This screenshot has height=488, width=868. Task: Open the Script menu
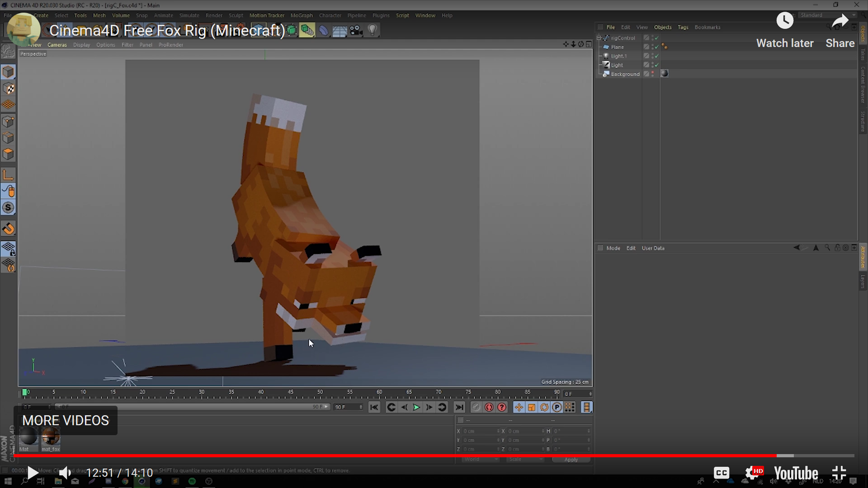(x=402, y=15)
